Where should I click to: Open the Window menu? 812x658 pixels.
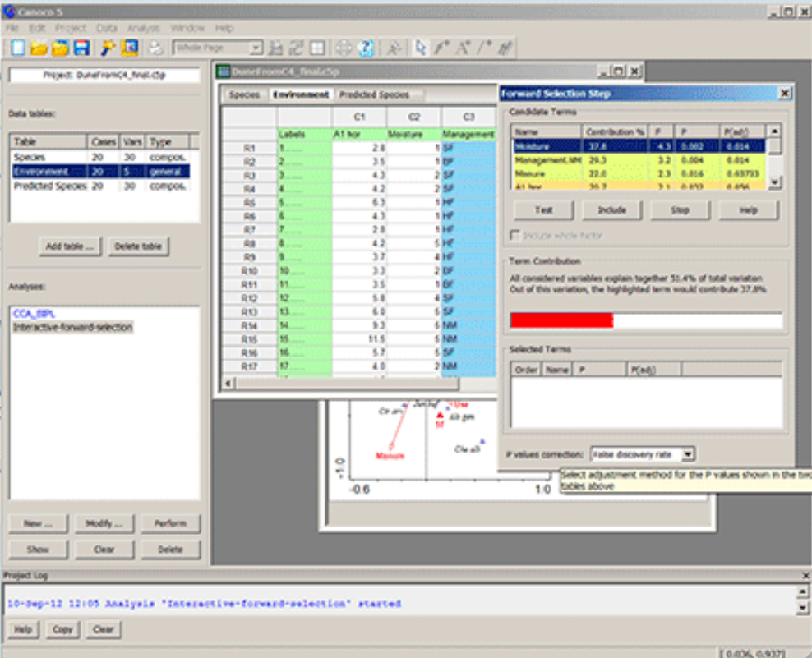[187, 28]
